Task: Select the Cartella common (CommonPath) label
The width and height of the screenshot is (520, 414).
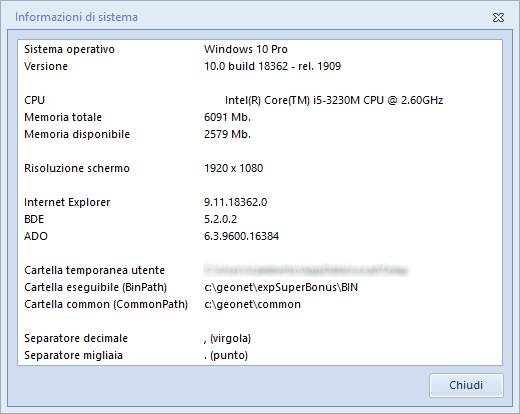Action: [106, 304]
